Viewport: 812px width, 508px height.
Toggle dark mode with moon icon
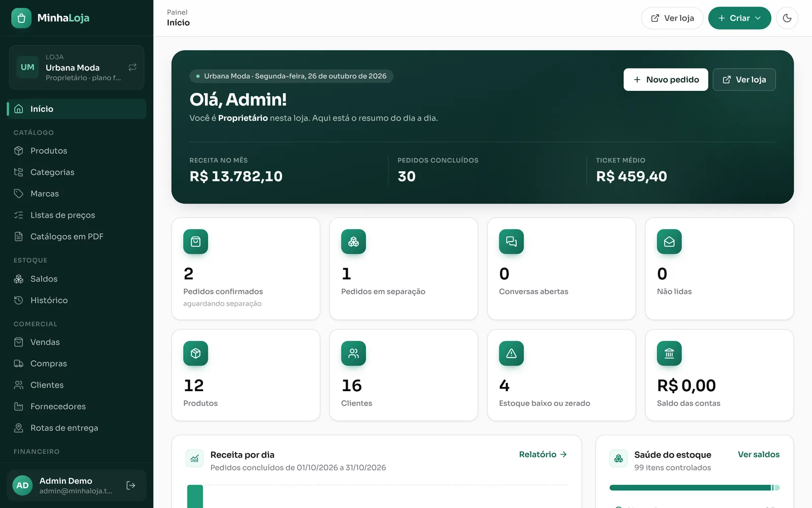coord(787,18)
